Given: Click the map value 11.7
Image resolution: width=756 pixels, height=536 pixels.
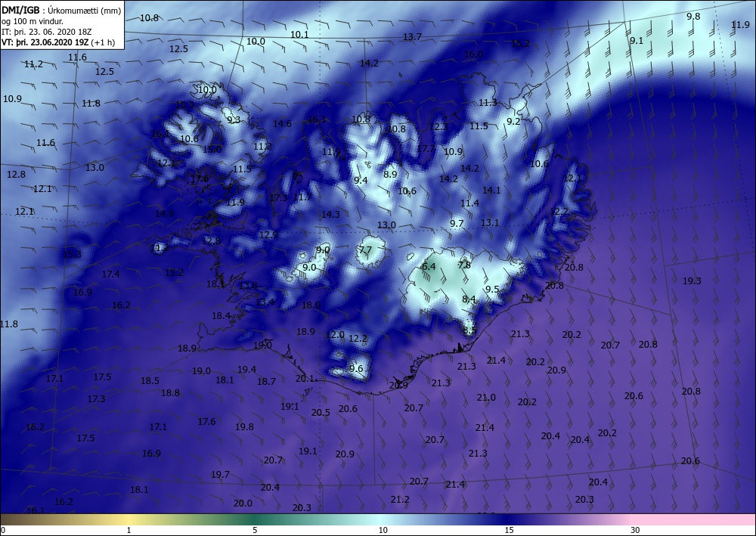Looking at the screenshot, I should (302, 197).
